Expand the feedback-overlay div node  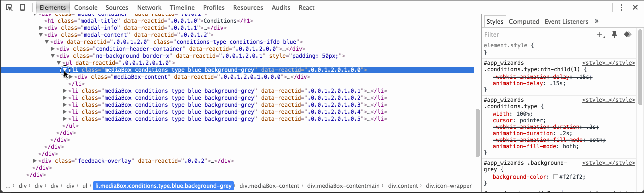[x=35, y=161]
